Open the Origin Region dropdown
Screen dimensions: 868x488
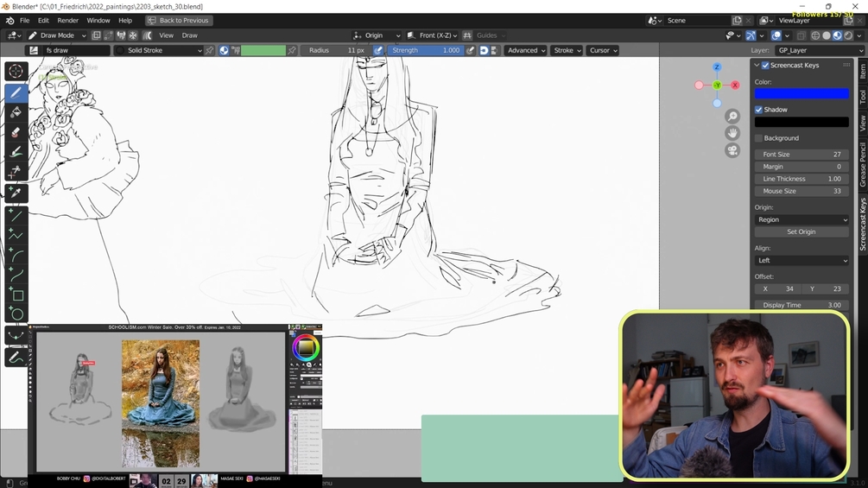[801, 219]
